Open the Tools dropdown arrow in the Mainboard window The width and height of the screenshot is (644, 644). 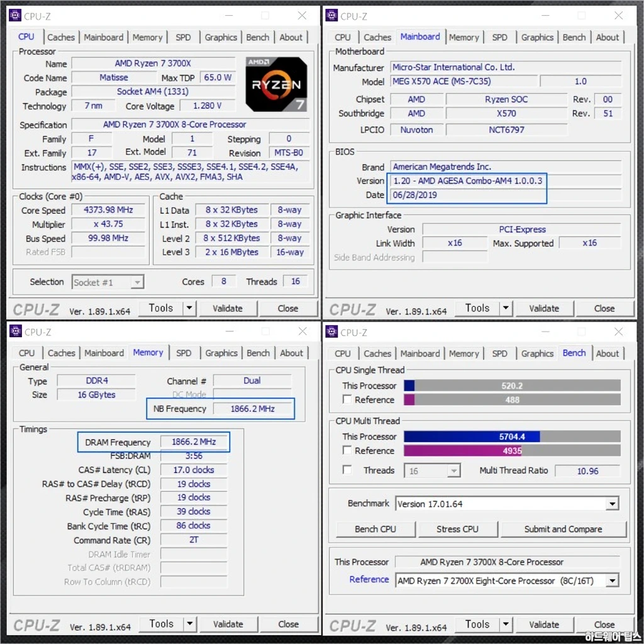pos(506,308)
